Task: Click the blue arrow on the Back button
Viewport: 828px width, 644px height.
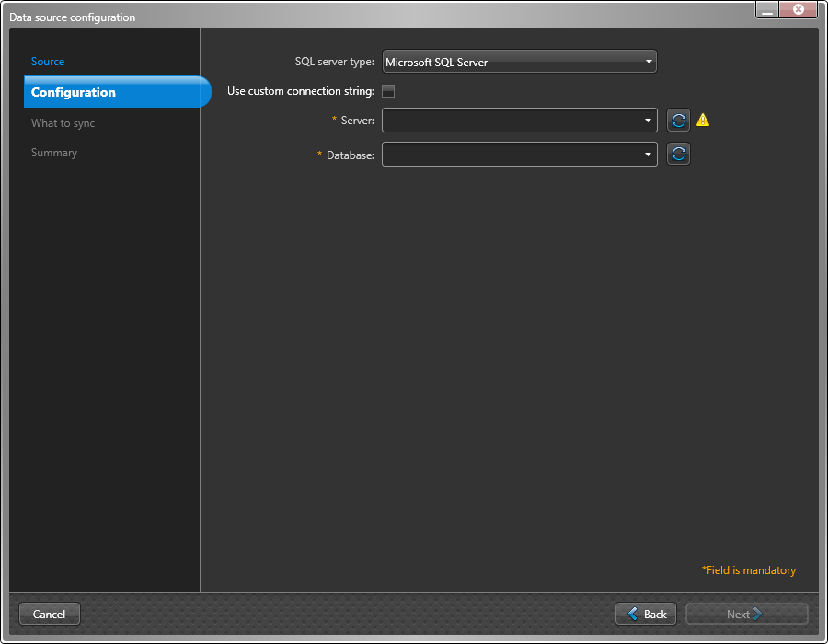Action: pos(634,614)
